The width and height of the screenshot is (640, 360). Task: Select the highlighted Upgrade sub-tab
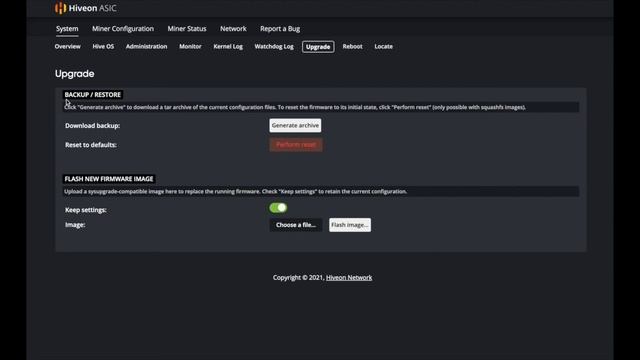tap(318, 47)
